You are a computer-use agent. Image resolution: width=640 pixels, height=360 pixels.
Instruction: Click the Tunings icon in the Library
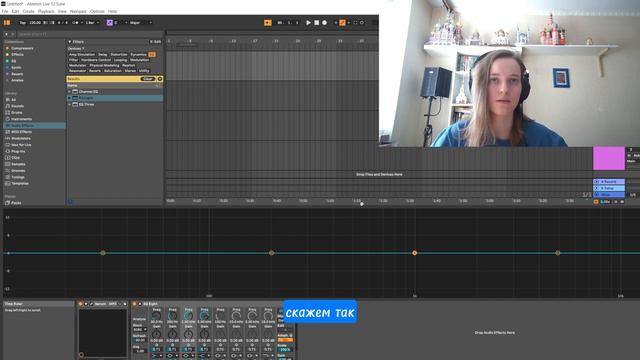tap(7, 177)
